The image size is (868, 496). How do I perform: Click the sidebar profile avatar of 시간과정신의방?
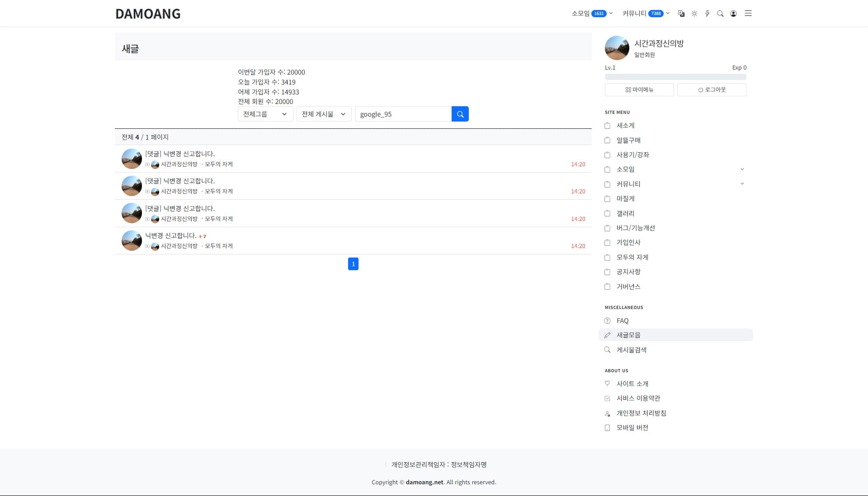[x=617, y=48]
